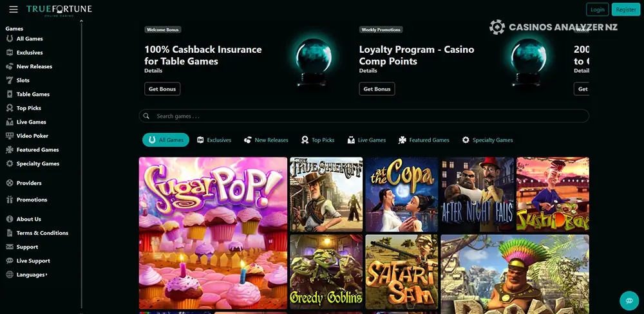Click the Login button
The image size is (644, 314).
(x=597, y=10)
